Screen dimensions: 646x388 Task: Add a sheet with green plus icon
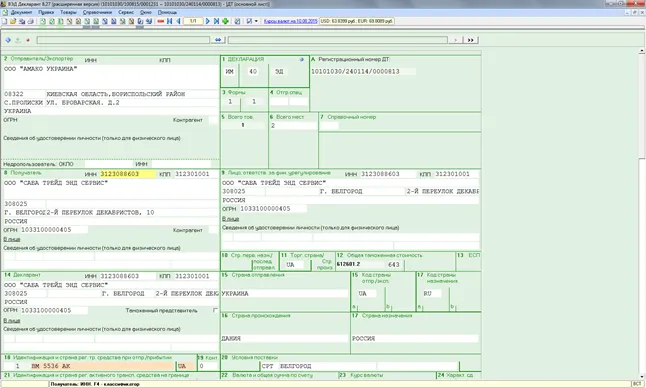tap(225, 21)
